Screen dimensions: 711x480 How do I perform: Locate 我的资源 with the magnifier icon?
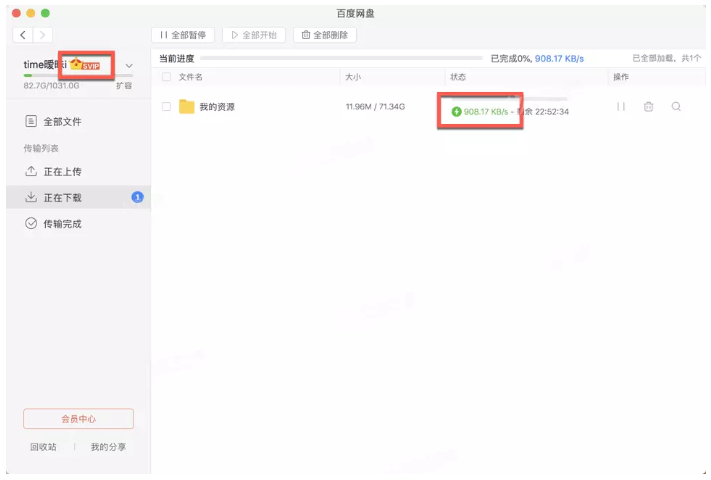(x=676, y=107)
